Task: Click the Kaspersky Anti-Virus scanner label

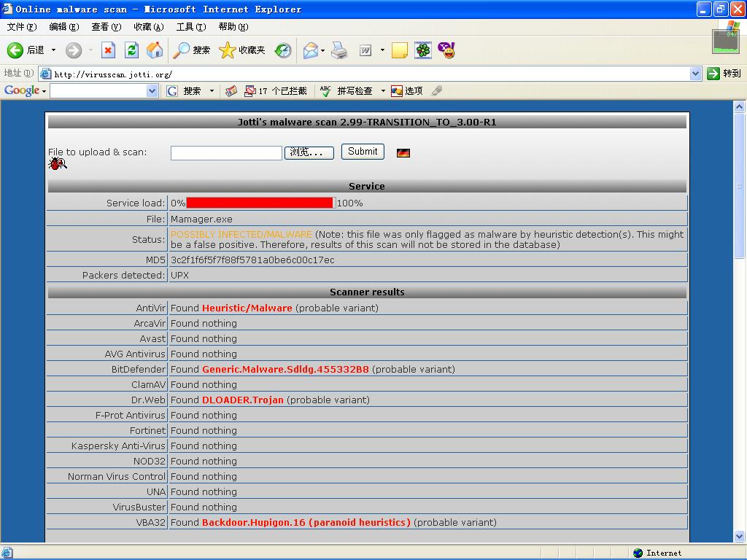Action: pyautogui.click(x=118, y=446)
